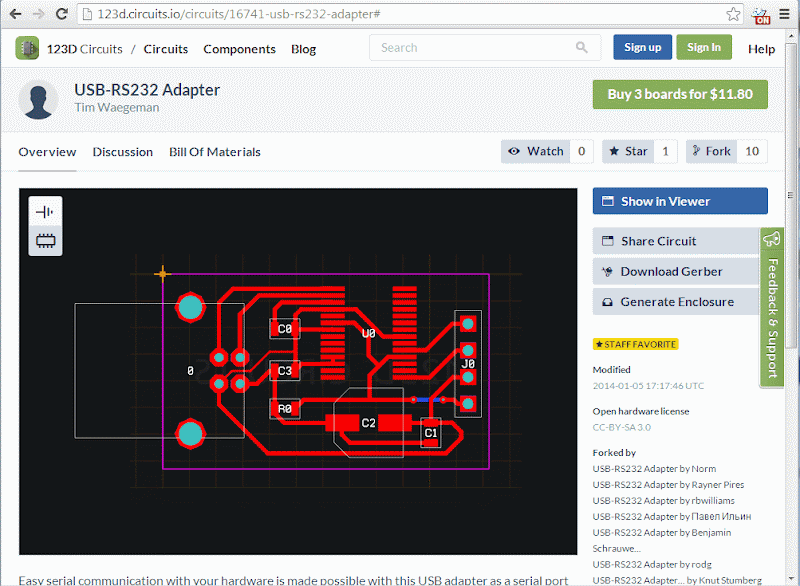Click the U0 chip label on the PCB
Viewport: 800px width, 586px height.
tap(368, 334)
